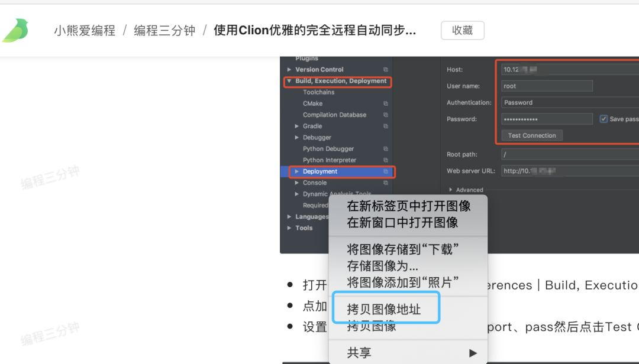The width and height of the screenshot is (639, 364).
Task: Click the article title breadcrumb 使用Clion优雅的完全远程自动同步
Action: coord(315,30)
